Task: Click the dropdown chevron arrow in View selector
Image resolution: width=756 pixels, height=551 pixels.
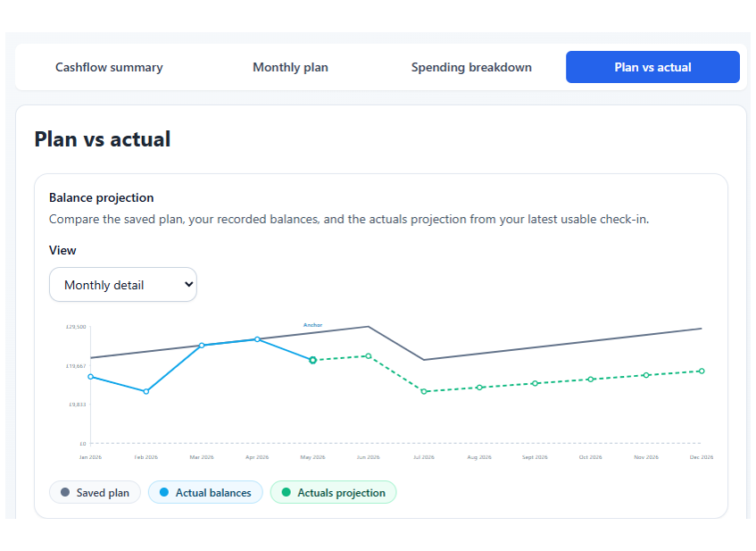Action: (188, 285)
